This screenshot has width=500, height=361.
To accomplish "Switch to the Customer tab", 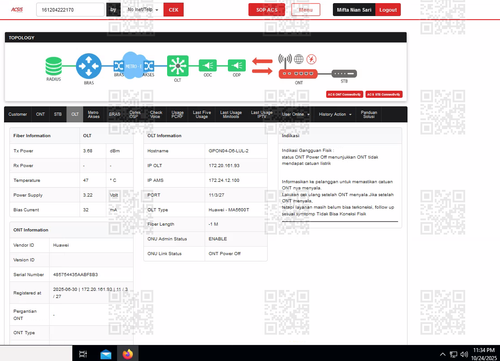I will click(x=18, y=114).
